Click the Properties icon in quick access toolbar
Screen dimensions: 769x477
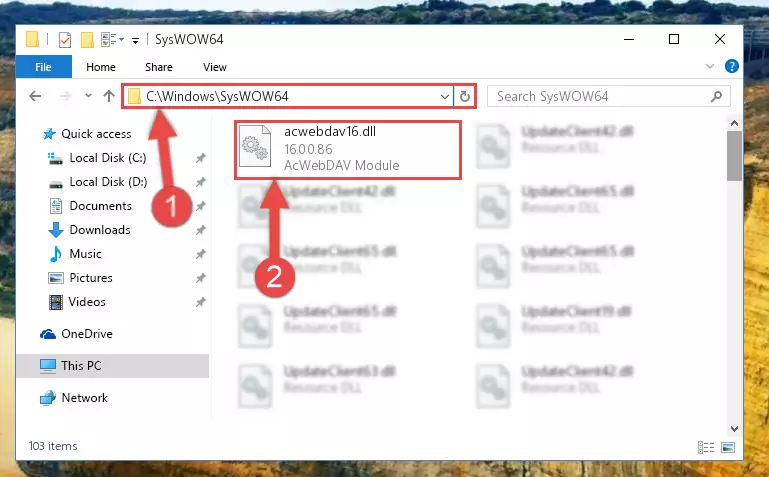point(65,40)
